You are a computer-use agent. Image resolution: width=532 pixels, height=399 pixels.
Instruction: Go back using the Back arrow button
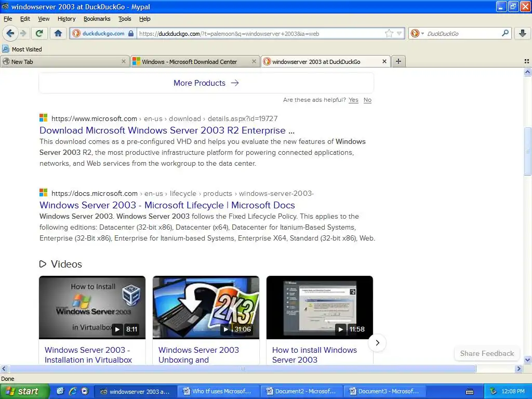pyautogui.click(x=10, y=33)
